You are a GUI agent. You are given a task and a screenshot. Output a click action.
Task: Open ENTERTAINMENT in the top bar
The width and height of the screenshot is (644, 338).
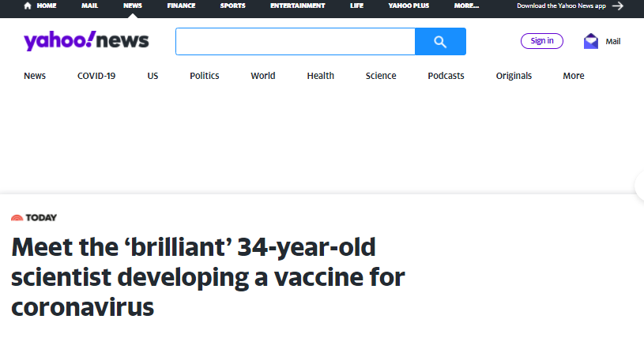tap(297, 6)
